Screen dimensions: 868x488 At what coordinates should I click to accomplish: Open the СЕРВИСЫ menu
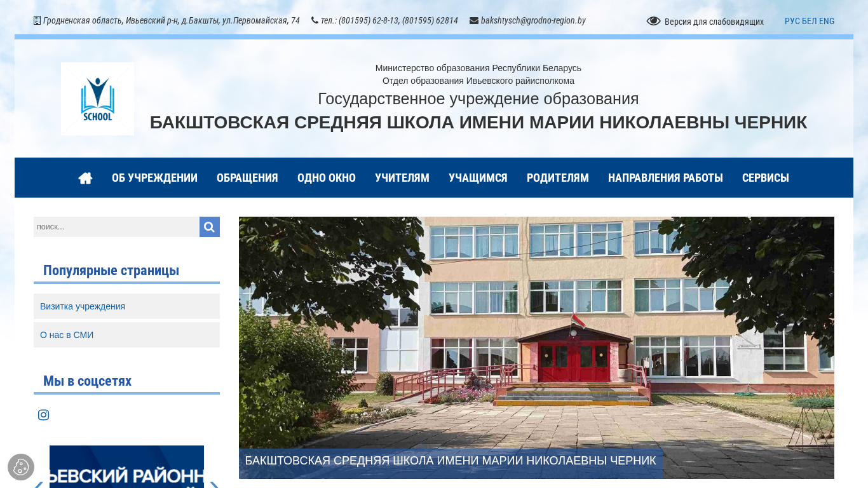766,178
